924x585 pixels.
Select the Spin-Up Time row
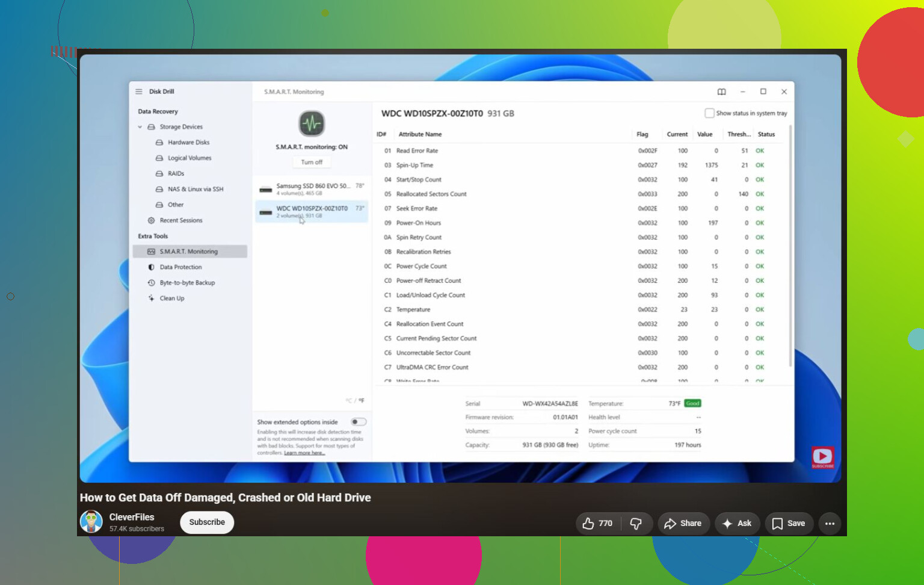(581, 166)
